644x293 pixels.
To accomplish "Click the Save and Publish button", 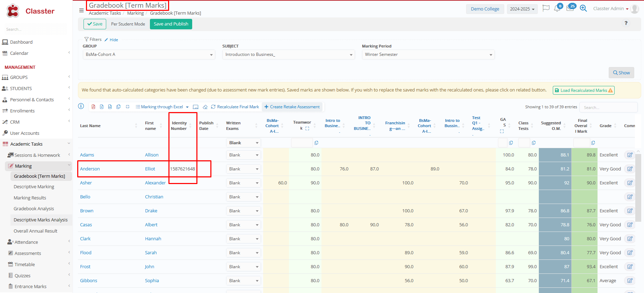I will point(171,24).
